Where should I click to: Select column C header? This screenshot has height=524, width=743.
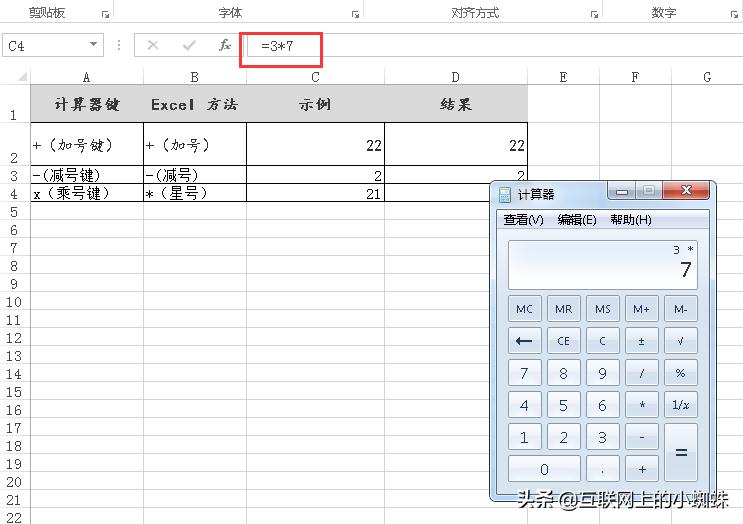point(316,77)
